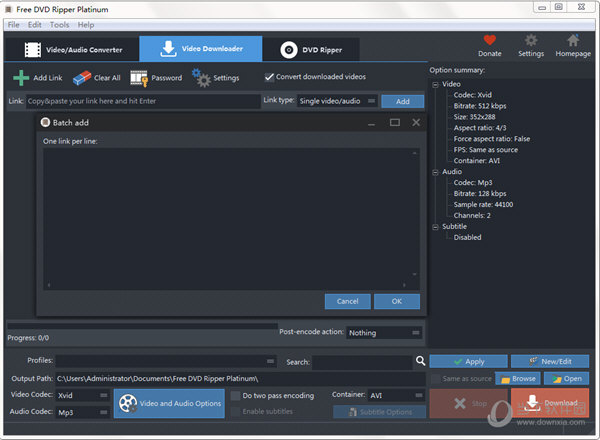The image size is (600, 440).
Task: Click the Apply profile button
Action: click(x=468, y=361)
